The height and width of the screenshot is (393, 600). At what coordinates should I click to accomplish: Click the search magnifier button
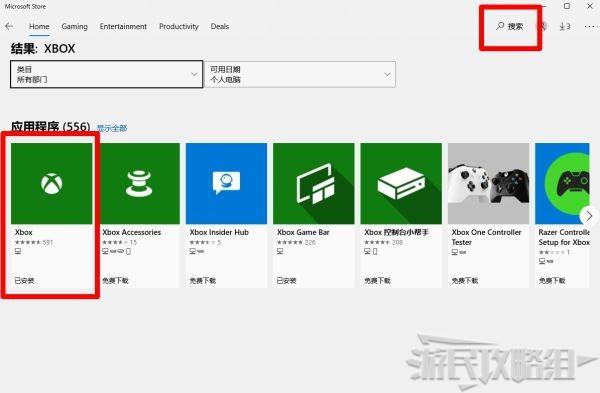pos(509,26)
